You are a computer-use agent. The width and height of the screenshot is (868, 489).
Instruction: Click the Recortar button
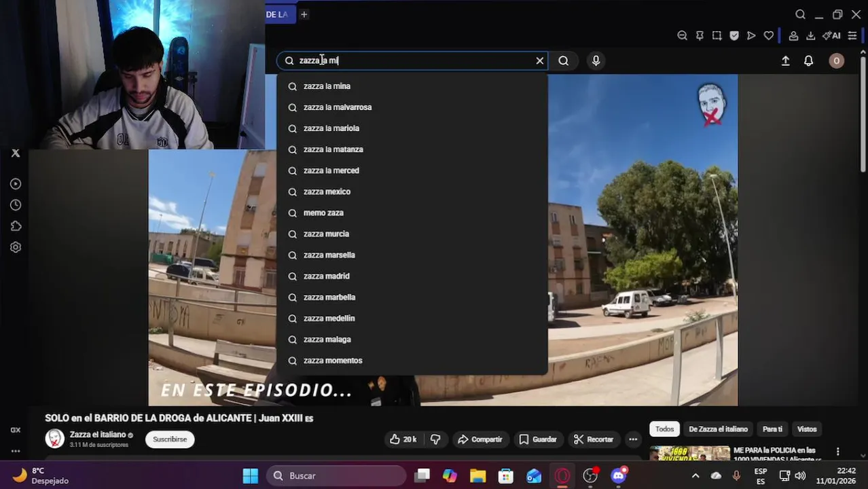[x=594, y=439]
